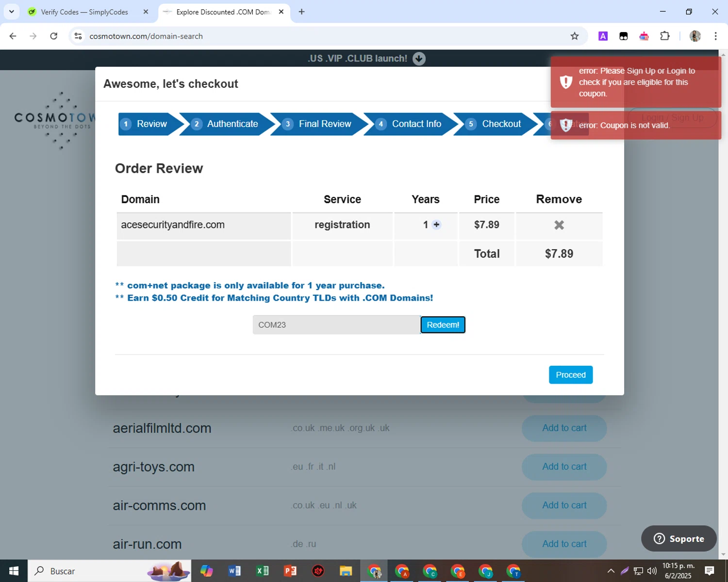Open the Chrome profile avatar
The image size is (728, 582).
click(x=695, y=36)
